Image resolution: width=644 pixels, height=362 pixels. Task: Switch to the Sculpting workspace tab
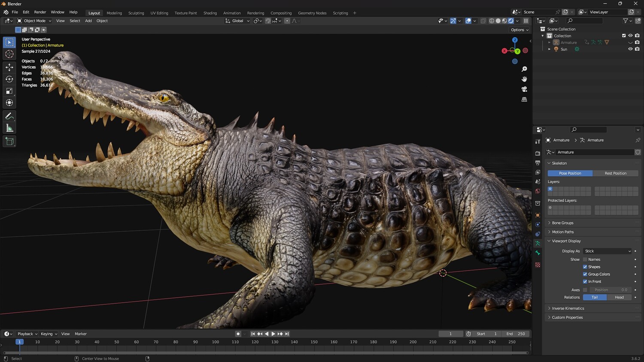(136, 13)
